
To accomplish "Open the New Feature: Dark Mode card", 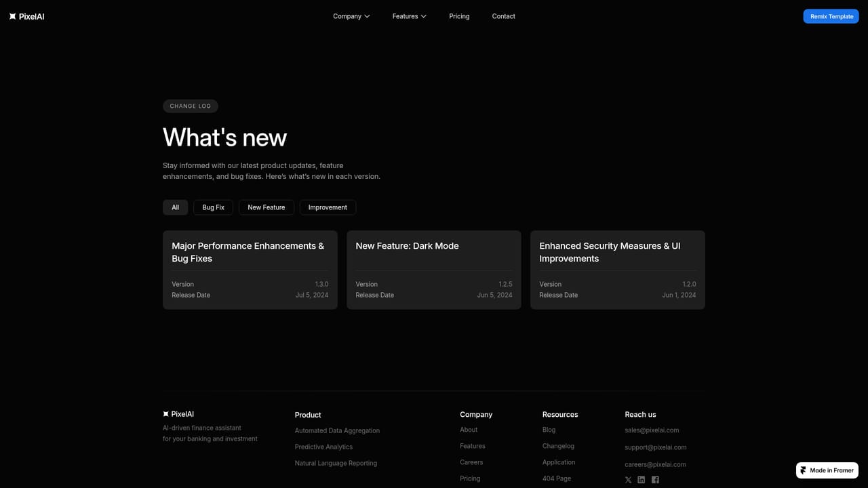I will [434, 270].
